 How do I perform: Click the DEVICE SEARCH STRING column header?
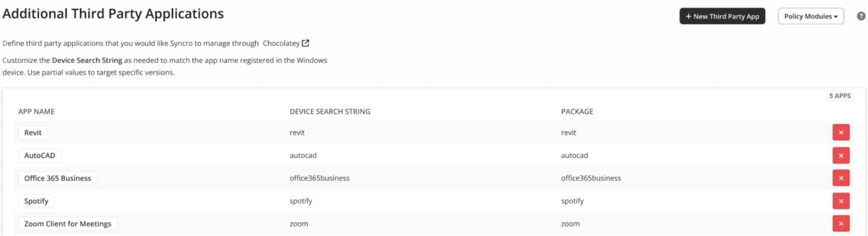pyautogui.click(x=330, y=111)
